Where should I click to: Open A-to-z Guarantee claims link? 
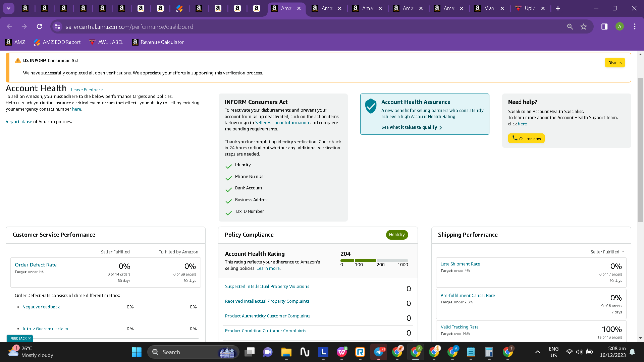[x=46, y=329]
